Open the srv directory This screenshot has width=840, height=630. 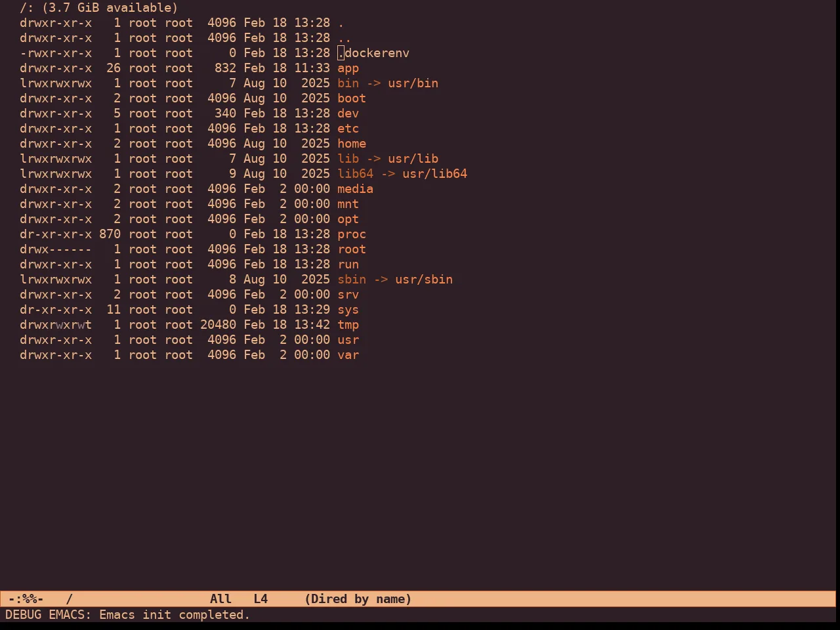pyautogui.click(x=348, y=295)
